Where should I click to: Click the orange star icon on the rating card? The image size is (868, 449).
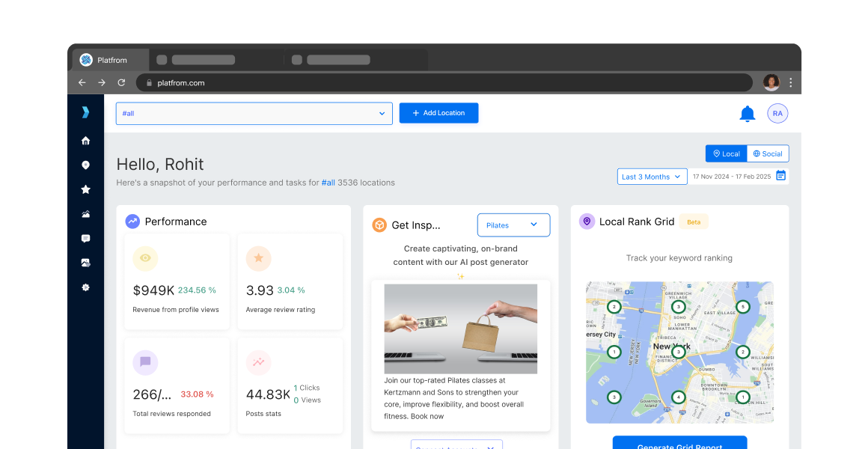pyautogui.click(x=258, y=258)
